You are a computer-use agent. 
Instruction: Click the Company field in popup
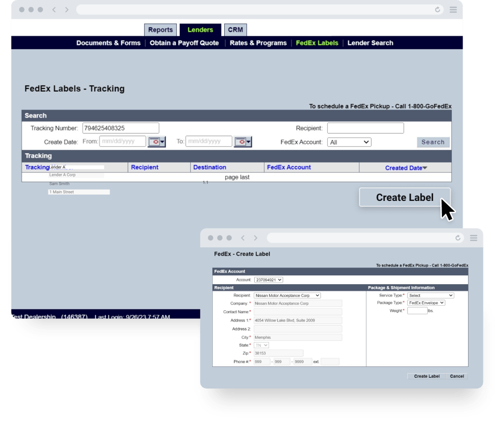coord(298,303)
